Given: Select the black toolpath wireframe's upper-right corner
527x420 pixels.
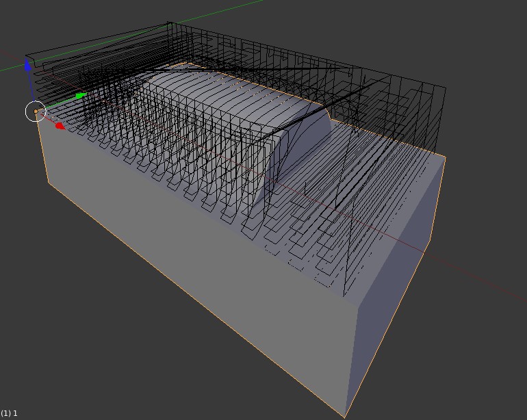Looking at the screenshot, I should point(446,88).
